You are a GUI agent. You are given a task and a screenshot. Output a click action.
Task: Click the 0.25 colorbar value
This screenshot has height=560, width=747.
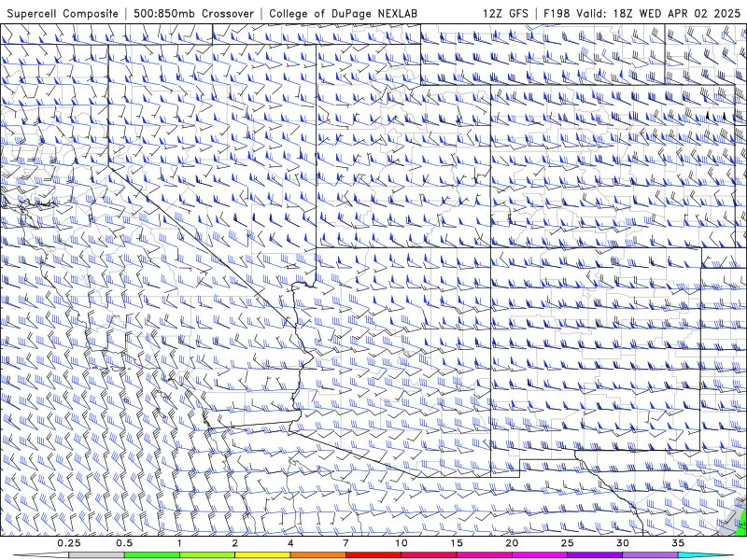point(69,543)
